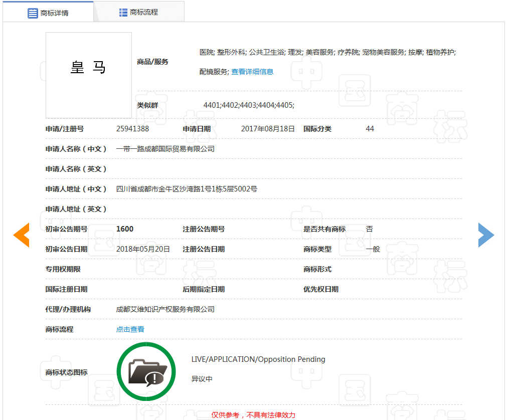Image resolution: width=507 pixels, height=420 pixels.
Task: Click preliminary announcement issue number 1600
Action: point(125,229)
